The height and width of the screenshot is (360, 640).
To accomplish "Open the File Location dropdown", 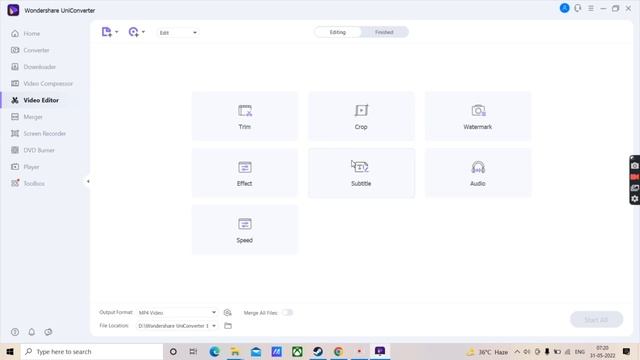I will [x=177, y=326].
